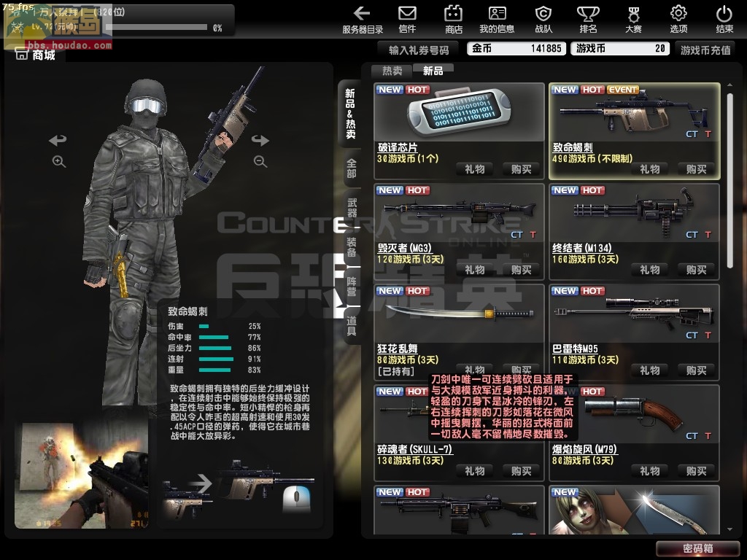Select the 道具 (items) side tab
This screenshot has height=560, width=747.
pyautogui.click(x=352, y=326)
